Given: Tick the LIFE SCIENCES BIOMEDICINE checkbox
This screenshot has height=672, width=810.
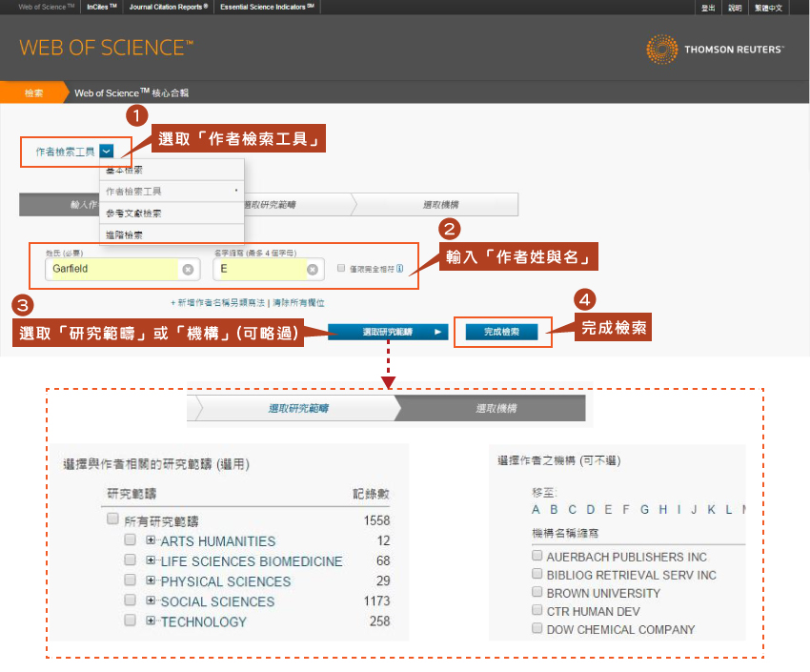Looking at the screenshot, I should [131, 560].
